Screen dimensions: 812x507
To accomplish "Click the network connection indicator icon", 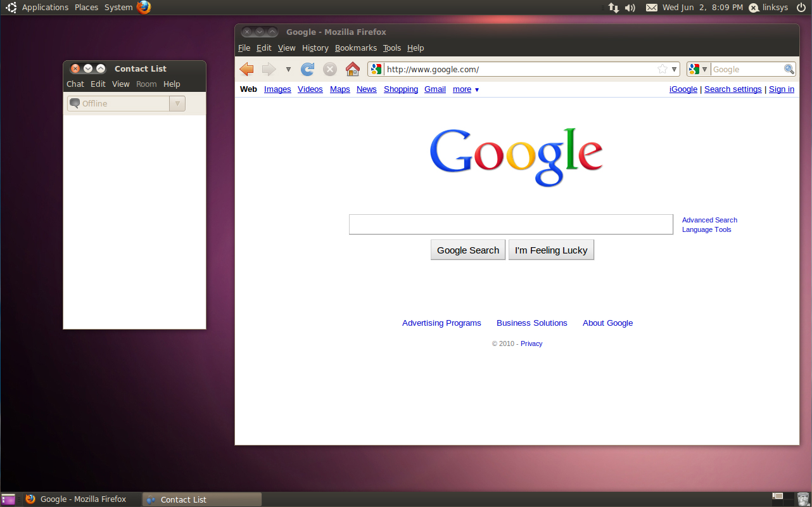I will tap(613, 8).
